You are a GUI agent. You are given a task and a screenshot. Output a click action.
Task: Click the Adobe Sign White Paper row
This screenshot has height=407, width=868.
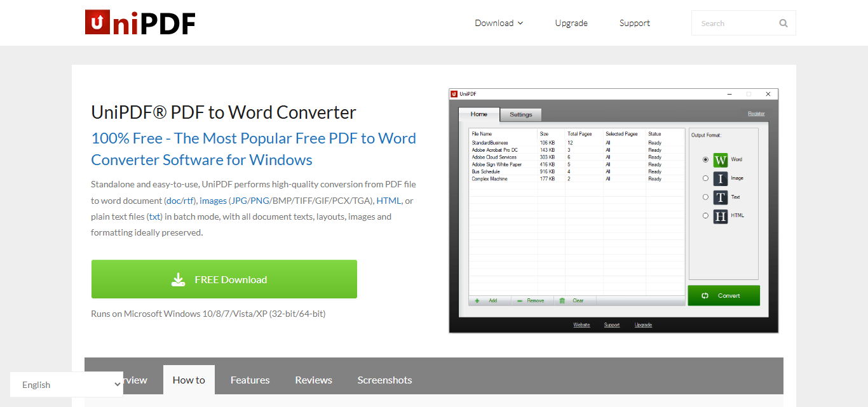[x=577, y=164]
